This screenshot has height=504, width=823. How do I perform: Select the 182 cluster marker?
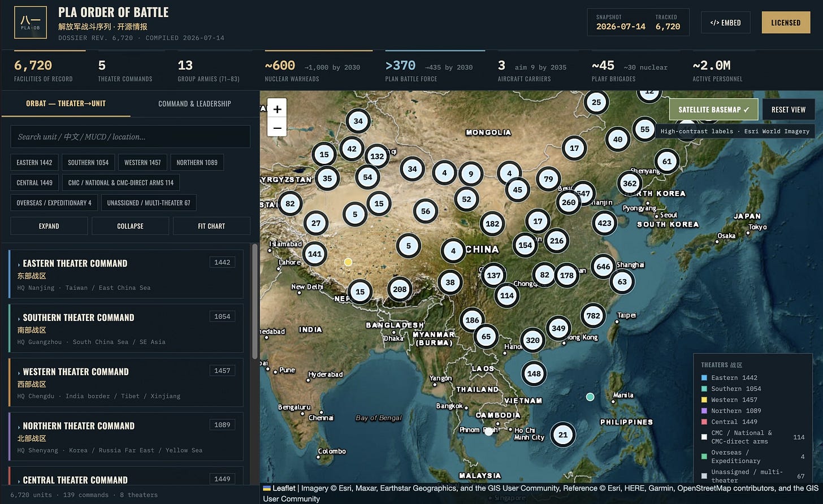[492, 224]
